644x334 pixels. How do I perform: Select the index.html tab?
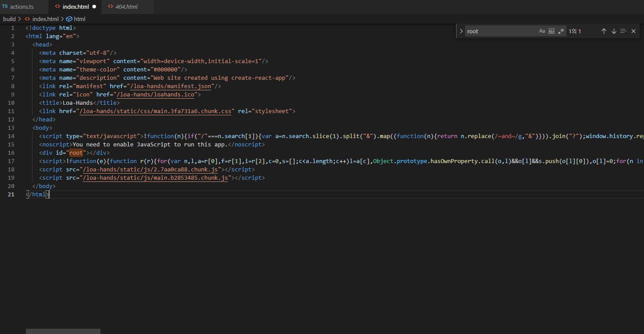(x=75, y=7)
